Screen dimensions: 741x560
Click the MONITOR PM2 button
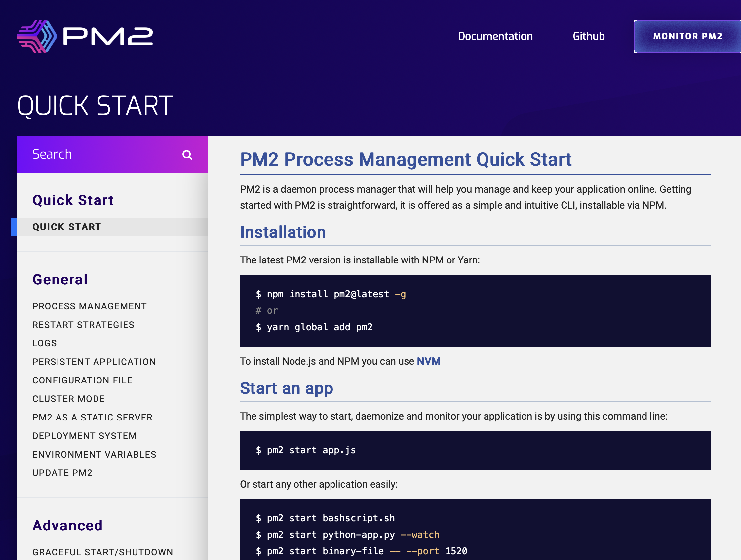tap(687, 36)
